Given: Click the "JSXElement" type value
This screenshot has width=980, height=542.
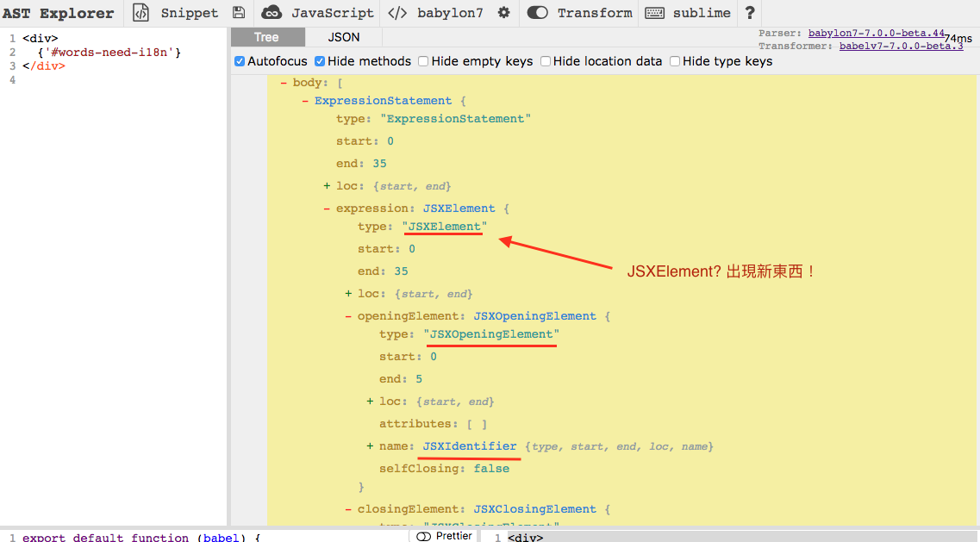Looking at the screenshot, I should pos(445,227).
